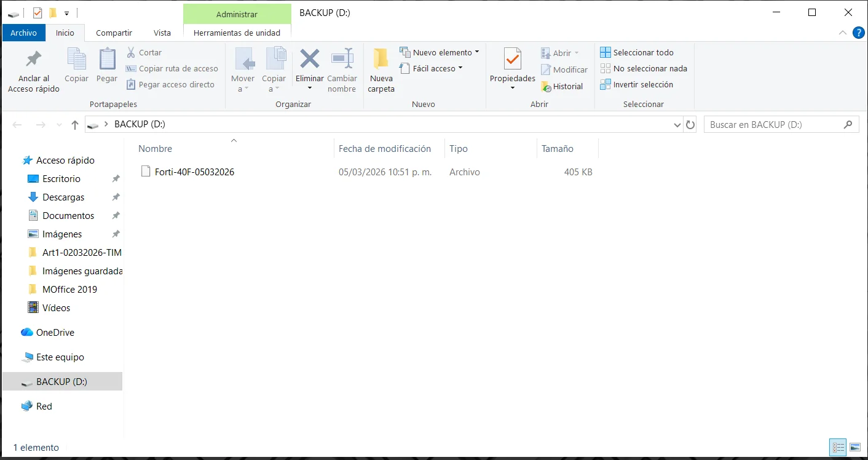Click Seleccionar todo

click(637, 53)
